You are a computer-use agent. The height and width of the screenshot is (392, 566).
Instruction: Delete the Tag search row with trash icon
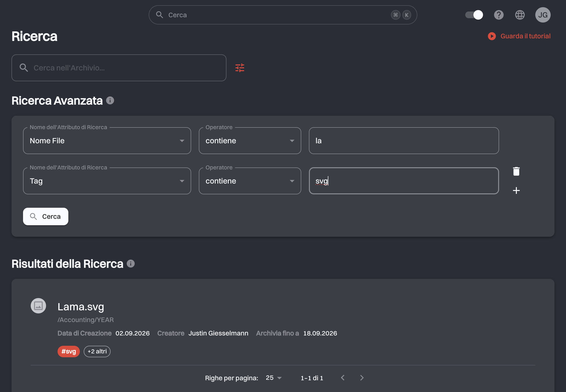pos(516,171)
